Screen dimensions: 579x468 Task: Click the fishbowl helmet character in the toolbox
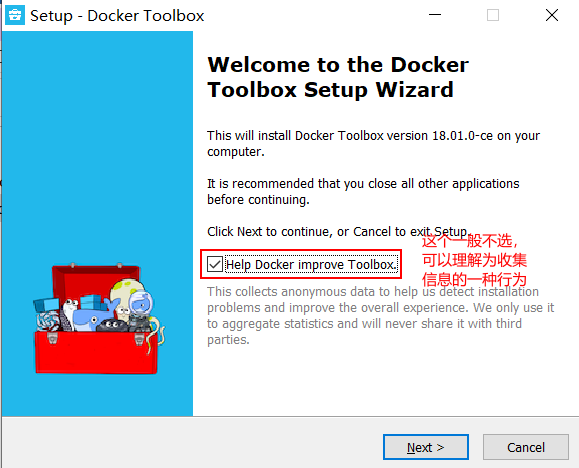[141, 303]
